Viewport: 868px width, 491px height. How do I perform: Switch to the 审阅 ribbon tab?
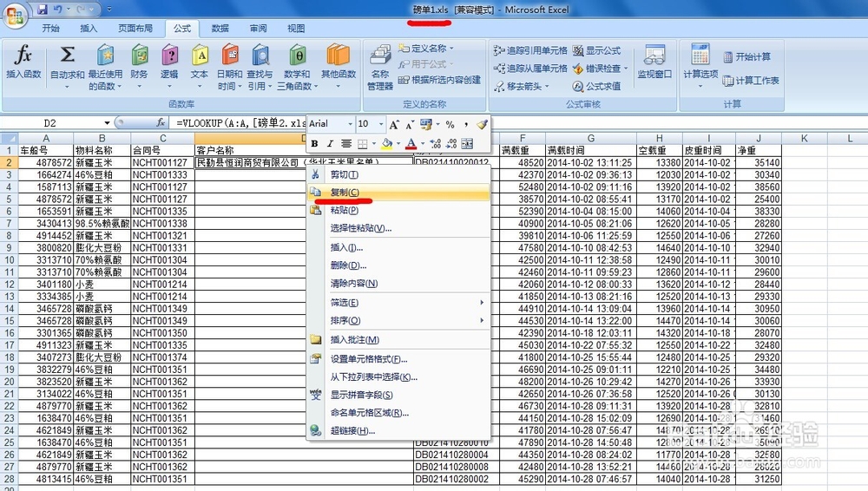point(258,29)
